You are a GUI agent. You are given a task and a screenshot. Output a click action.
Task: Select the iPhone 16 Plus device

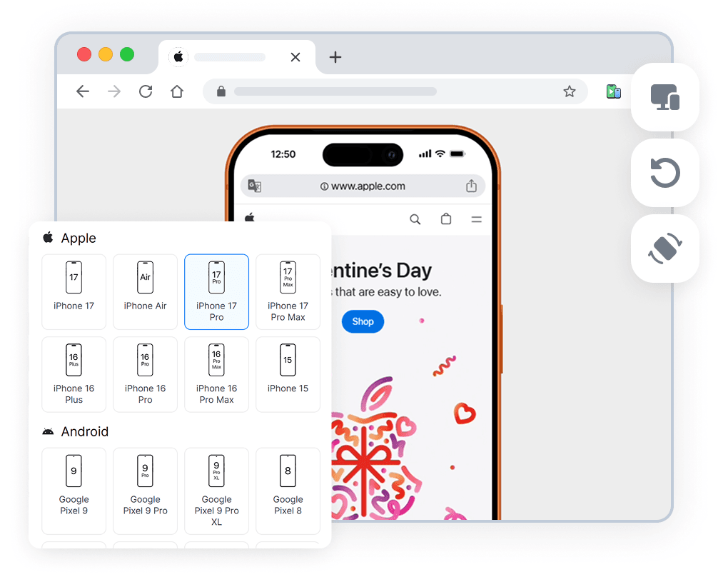click(74, 374)
